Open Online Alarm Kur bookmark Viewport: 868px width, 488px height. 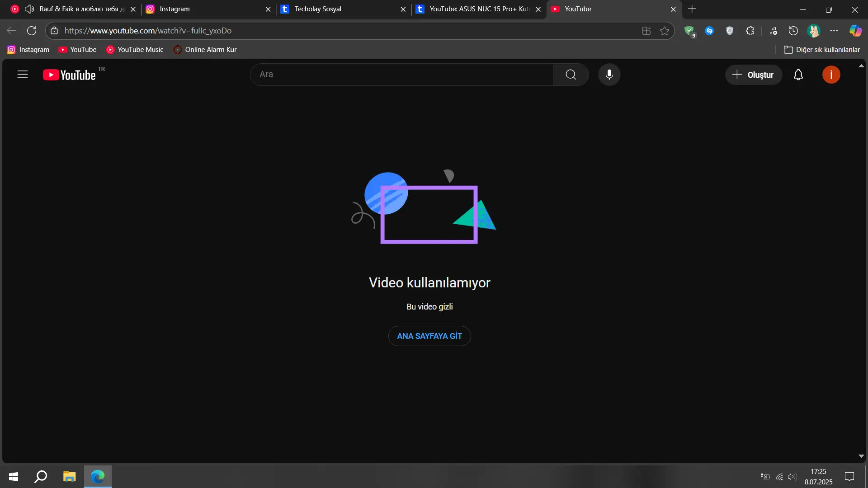205,50
